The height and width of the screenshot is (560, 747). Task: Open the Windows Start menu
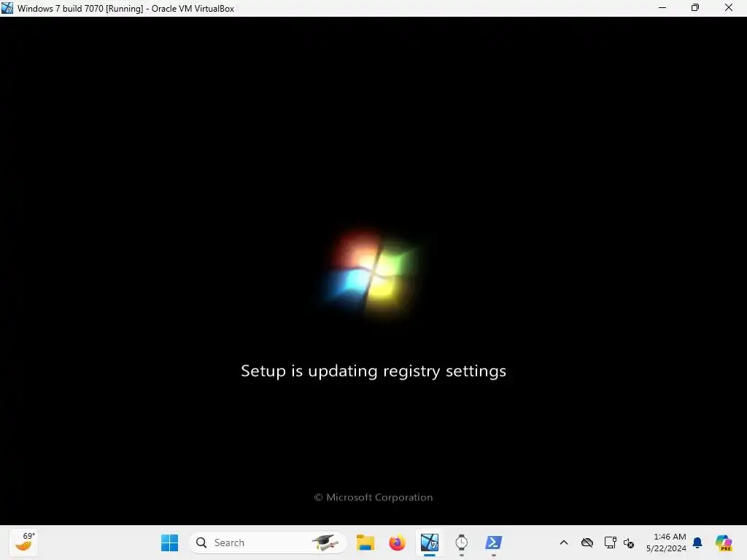pyautogui.click(x=169, y=542)
